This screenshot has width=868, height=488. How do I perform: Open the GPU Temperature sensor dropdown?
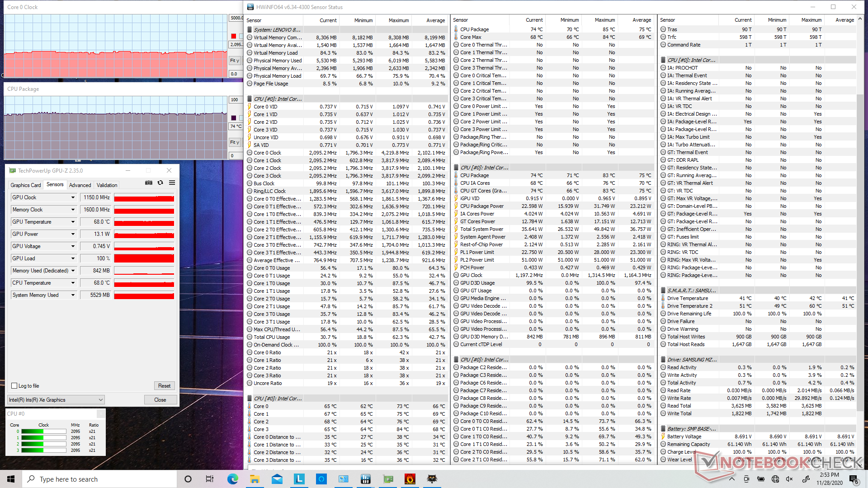coord(73,222)
